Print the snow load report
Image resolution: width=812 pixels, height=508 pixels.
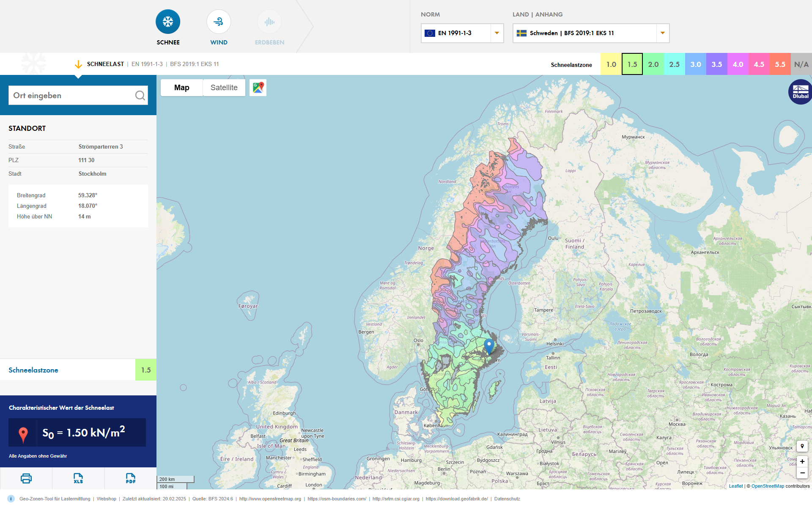(26, 478)
